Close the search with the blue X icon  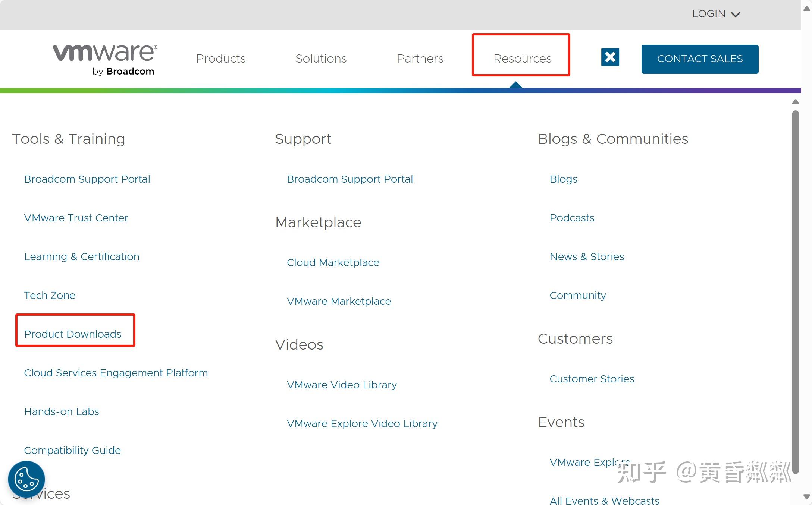[x=610, y=57]
